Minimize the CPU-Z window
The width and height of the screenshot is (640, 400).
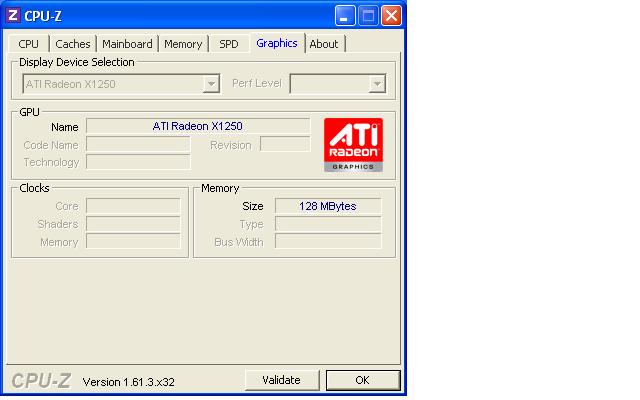click(x=345, y=16)
